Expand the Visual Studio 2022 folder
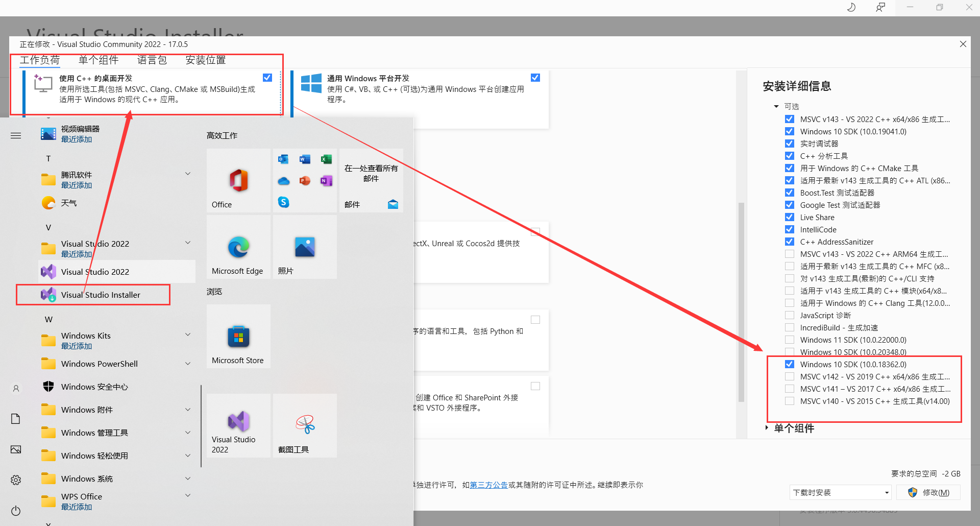 188,243
